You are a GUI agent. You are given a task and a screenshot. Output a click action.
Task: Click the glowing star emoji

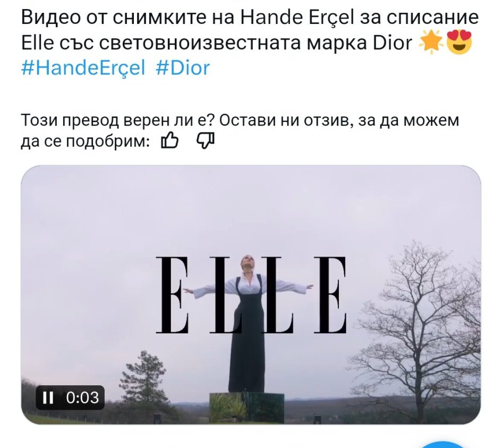[x=431, y=43]
